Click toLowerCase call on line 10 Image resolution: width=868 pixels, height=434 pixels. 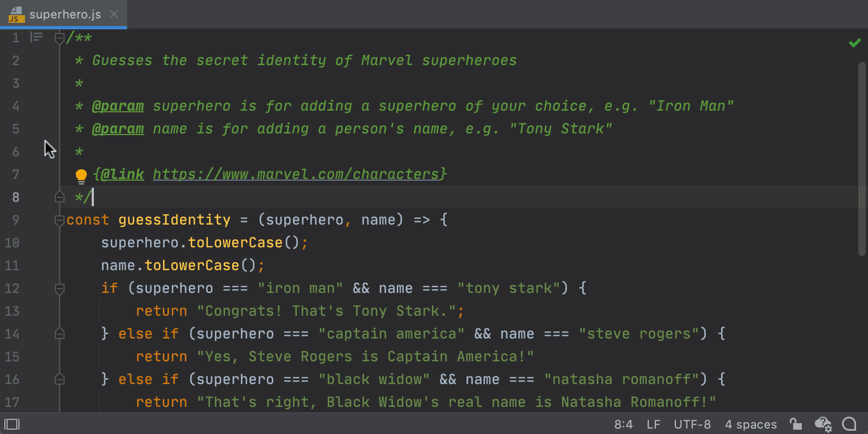(x=235, y=242)
